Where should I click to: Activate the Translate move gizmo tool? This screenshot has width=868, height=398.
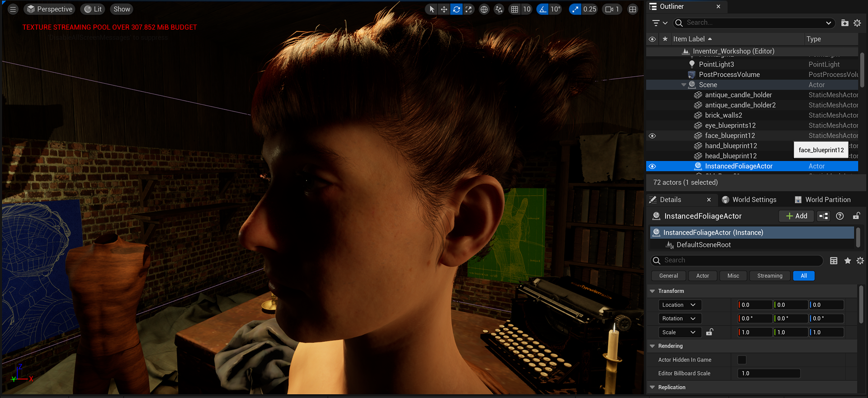click(x=444, y=9)
